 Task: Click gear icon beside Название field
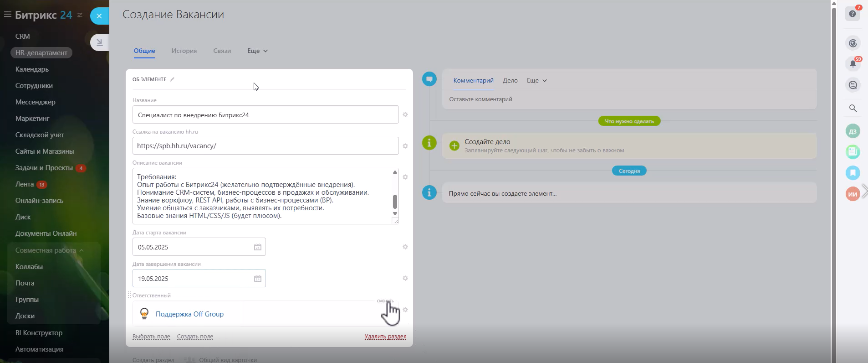click(405, 115)
